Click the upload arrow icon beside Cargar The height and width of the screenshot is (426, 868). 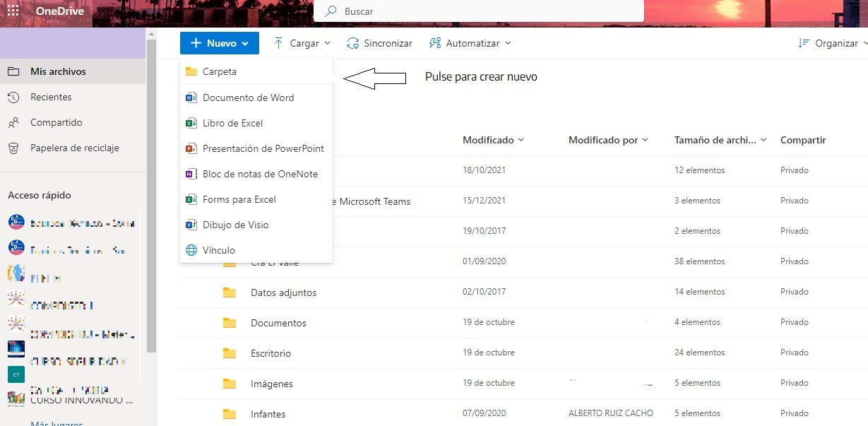point(278,43)
